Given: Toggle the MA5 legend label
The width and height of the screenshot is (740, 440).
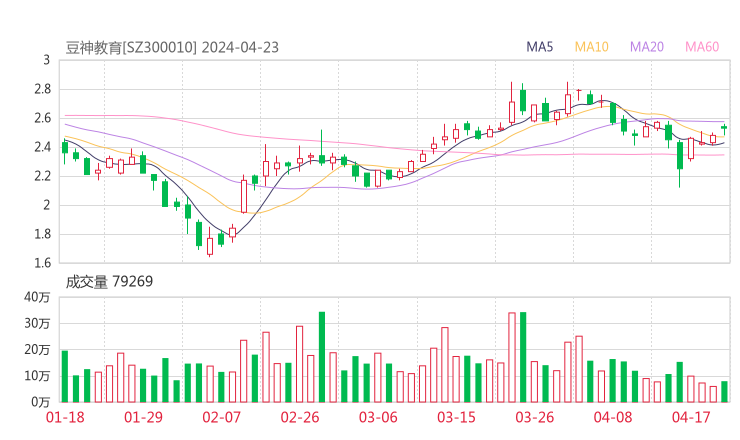Looking at the screenshot, I should pos(539,47).
